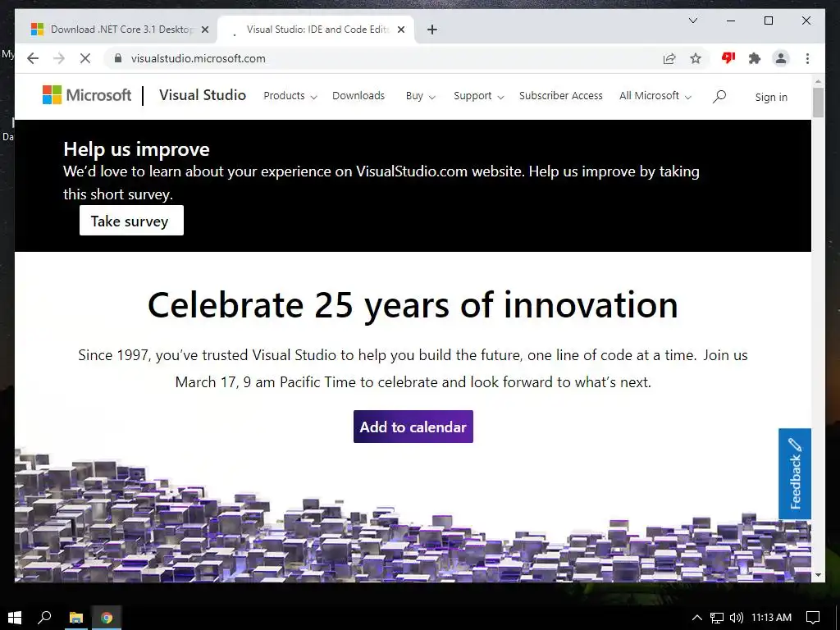Switch to Download .NET Core 3.1 tab
Image resolution: width=840 pixels, height=630 pixels.
coord(120,30)
